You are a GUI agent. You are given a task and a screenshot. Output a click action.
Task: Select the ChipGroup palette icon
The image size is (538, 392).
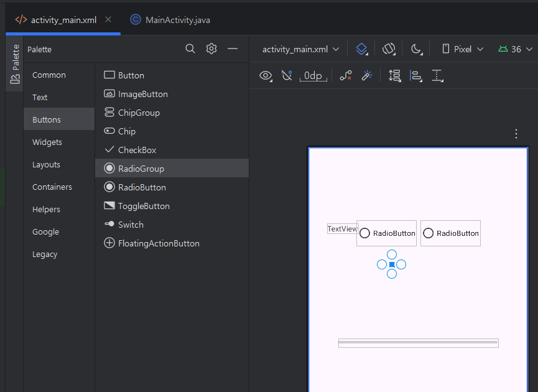(x=109, y=112)
